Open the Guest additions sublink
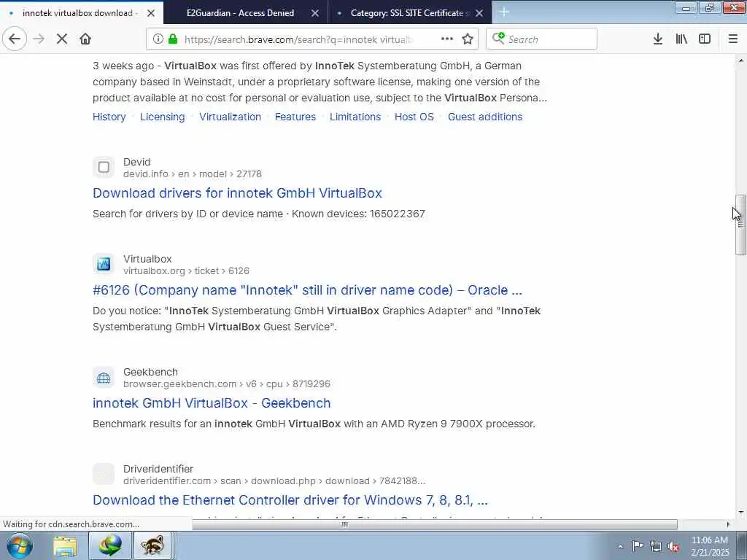 (x=485, y=117)
